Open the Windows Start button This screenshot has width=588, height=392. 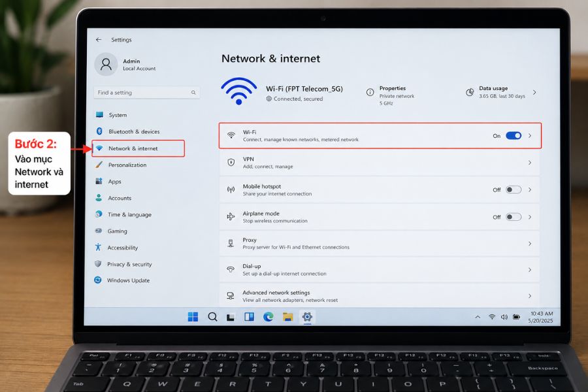[x=193, y=317]
